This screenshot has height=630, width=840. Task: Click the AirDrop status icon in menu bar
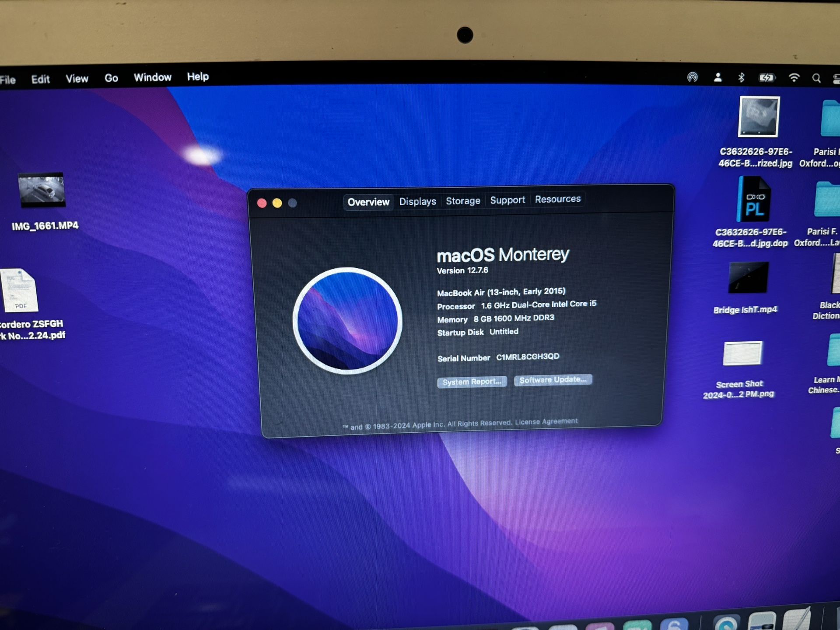[x=692, y=77]
